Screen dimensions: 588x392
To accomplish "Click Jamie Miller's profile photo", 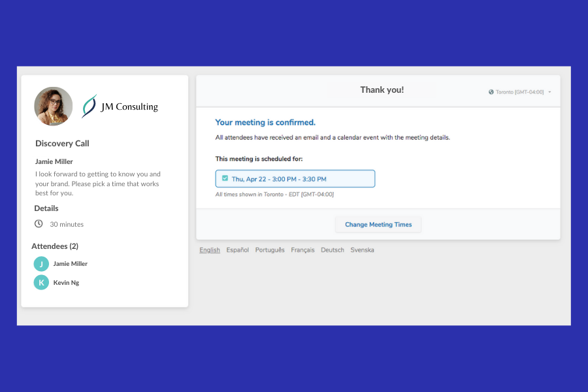I will pyautogui.click(x=54, y=106).
